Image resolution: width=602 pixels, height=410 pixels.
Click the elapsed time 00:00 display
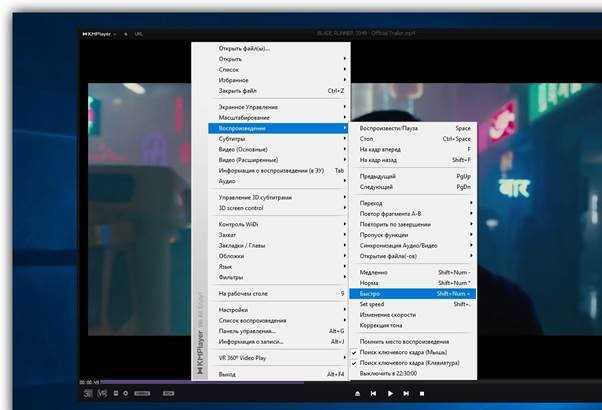89,382
